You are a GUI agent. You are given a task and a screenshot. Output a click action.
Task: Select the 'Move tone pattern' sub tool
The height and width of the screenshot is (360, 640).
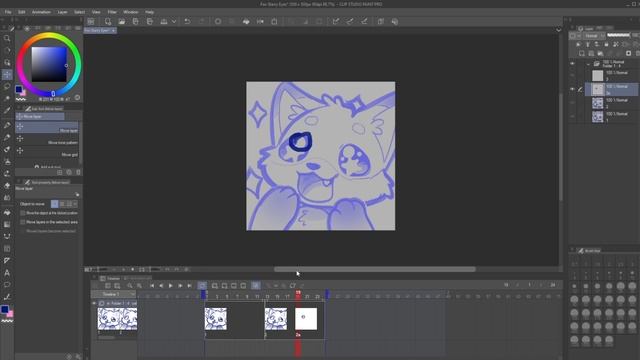47,140
